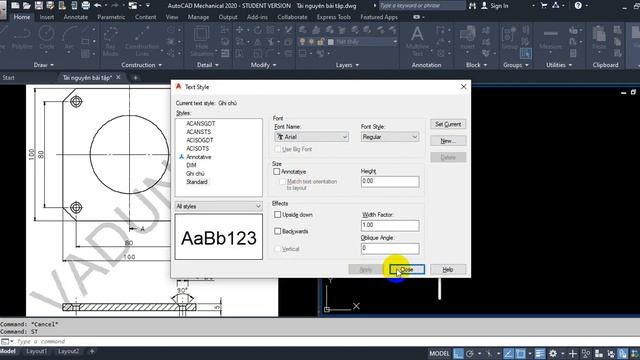This screenshot has width=640, height=360.
Task: Check the Backwards effect
Action: pos(278,231)
